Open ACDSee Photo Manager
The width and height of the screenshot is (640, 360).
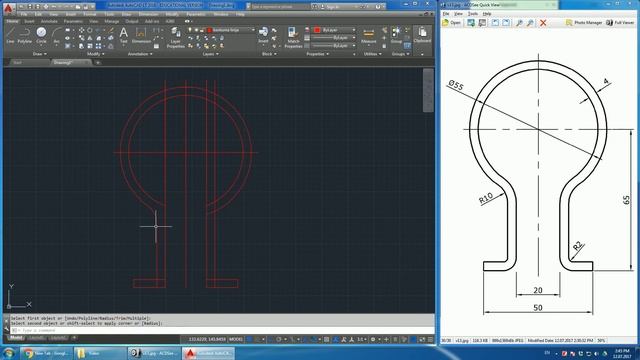pos(584,23)
